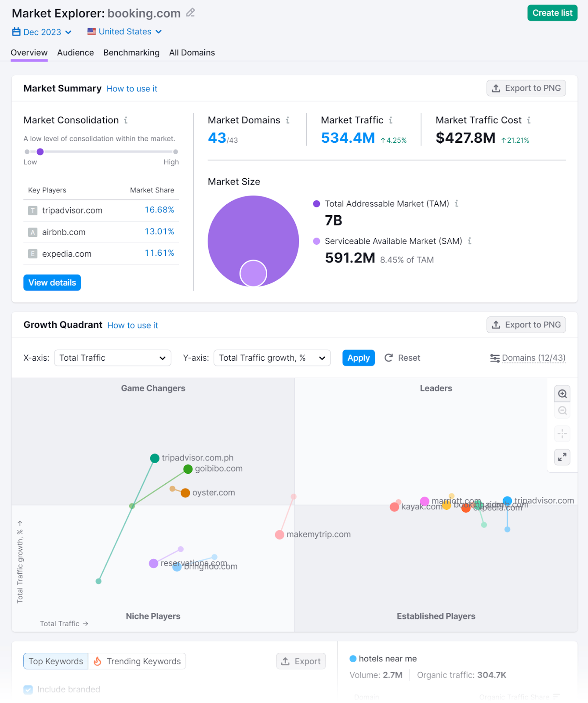Open the X-axis Total Traffic dropdown
Screen dimensions: 588x703
pos(113,358)
